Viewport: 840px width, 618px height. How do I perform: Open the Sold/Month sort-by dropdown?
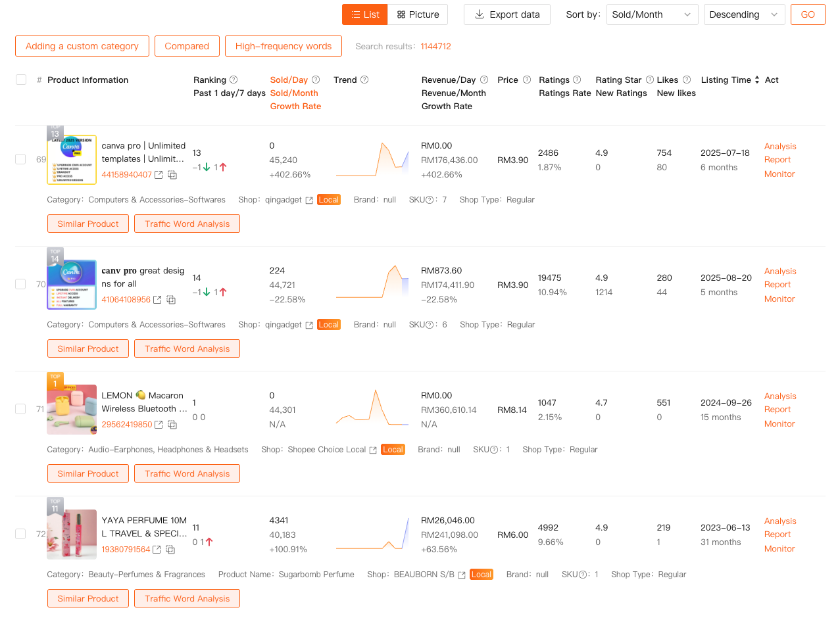click(x=651, y=14)
